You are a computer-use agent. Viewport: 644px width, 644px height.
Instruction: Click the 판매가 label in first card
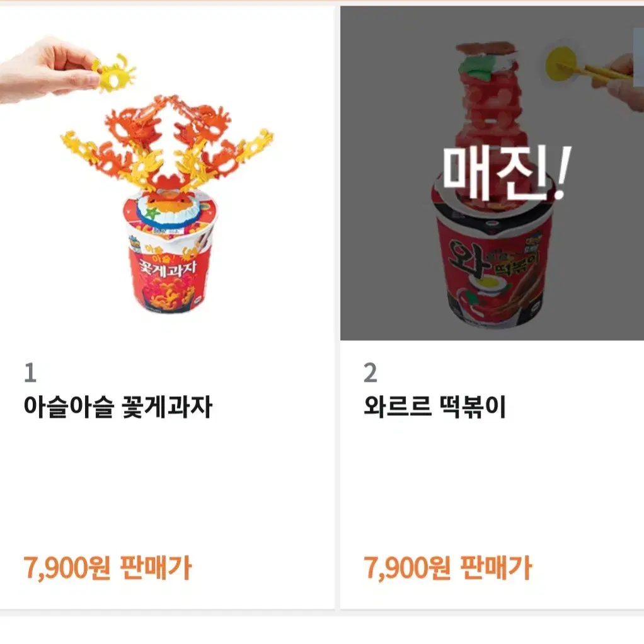click(156, 568)
